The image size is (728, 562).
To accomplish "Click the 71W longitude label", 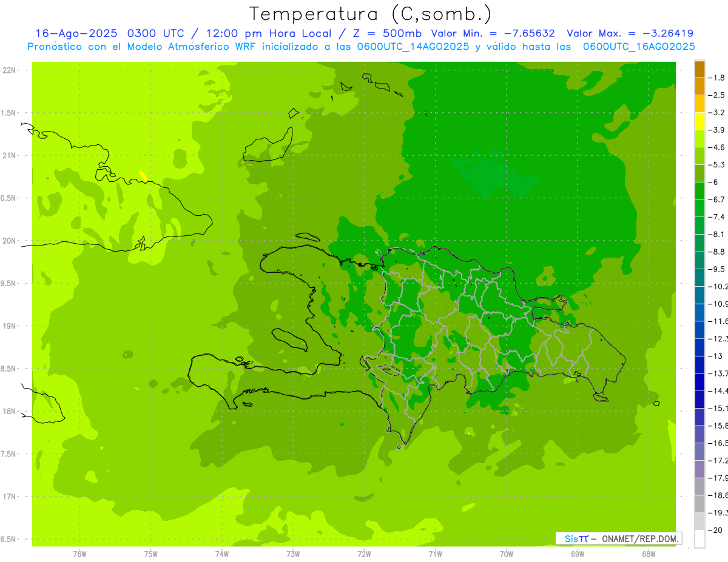I will [435, 554].
